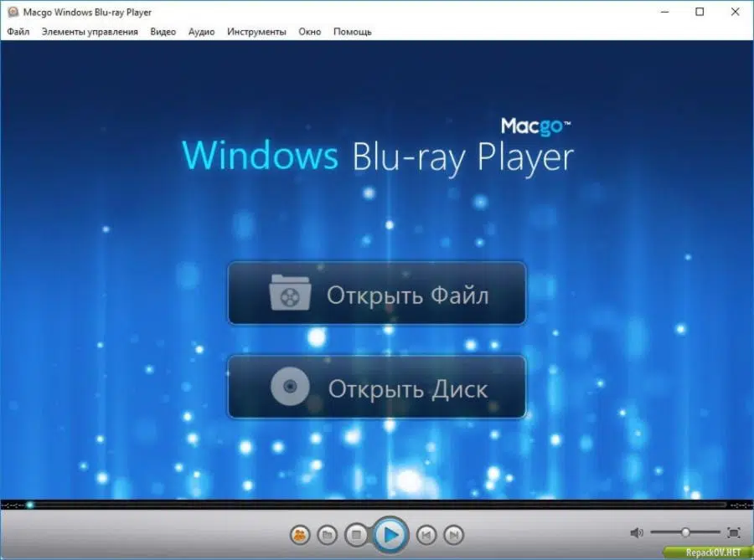Open the Аудио menu
754x560 pixels.
click(x=201, y=32)
